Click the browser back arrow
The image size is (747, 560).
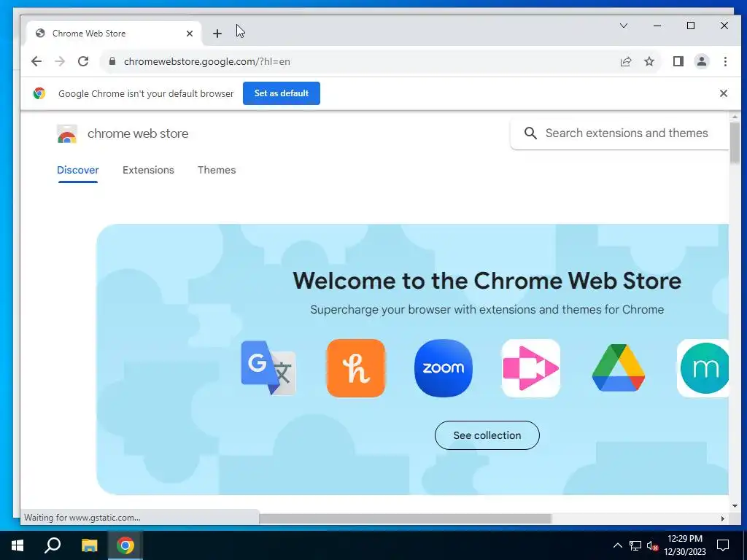coord(36,61)
